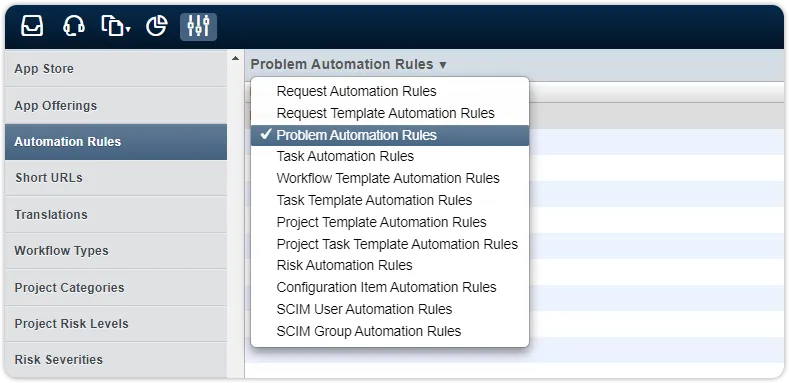This screenshot has height=383, width=789.
Task: Open the Analytics pie chart icon
Action: pyautogui.click(x=156, y=26)
